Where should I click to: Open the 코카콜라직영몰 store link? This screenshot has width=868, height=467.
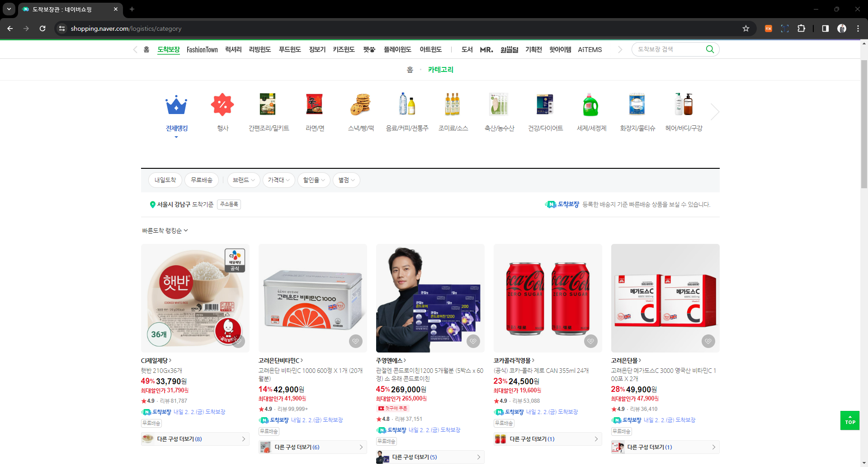point(514,361)
